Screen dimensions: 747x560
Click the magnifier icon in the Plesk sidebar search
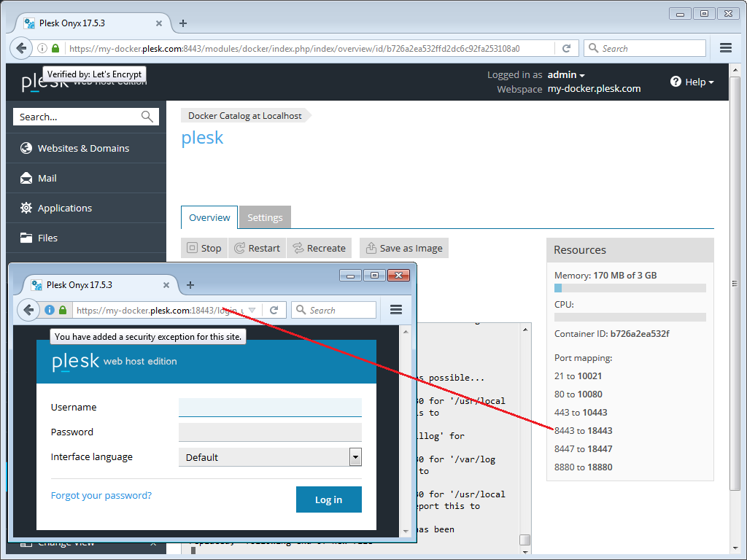tap(147, 117)
